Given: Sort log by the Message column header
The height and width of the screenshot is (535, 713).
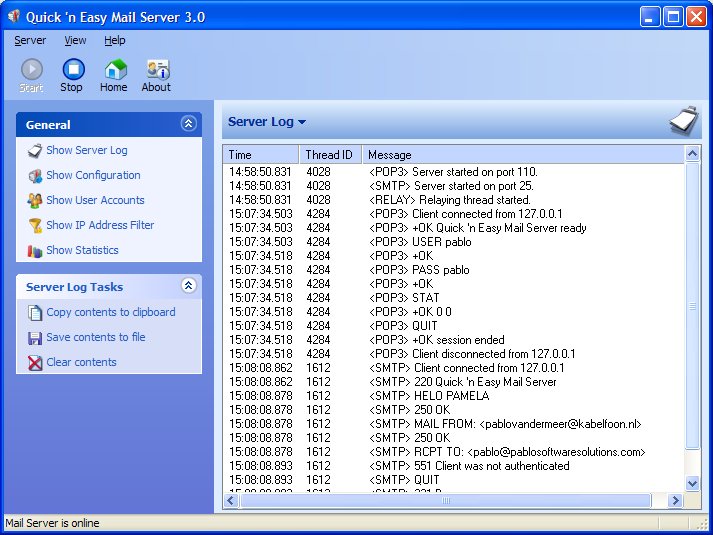Looking at the screenshot, I should click(x=523, y=155).
